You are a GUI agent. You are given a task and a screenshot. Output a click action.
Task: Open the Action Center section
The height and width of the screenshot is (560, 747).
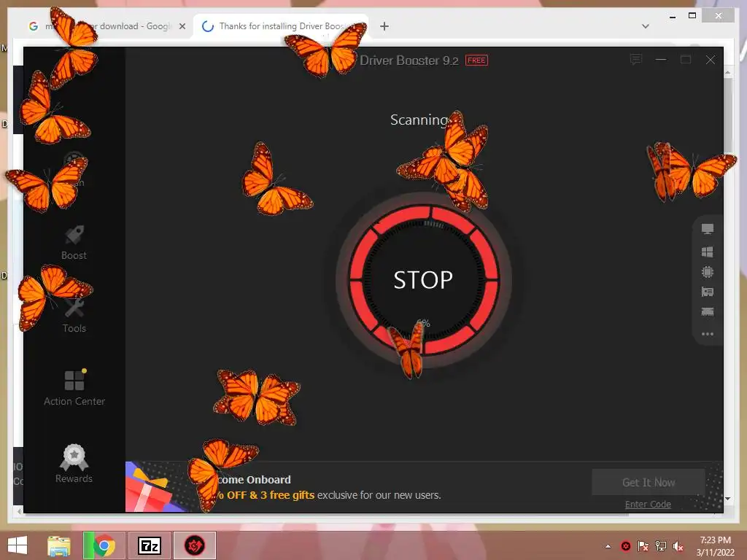[74, 388]
